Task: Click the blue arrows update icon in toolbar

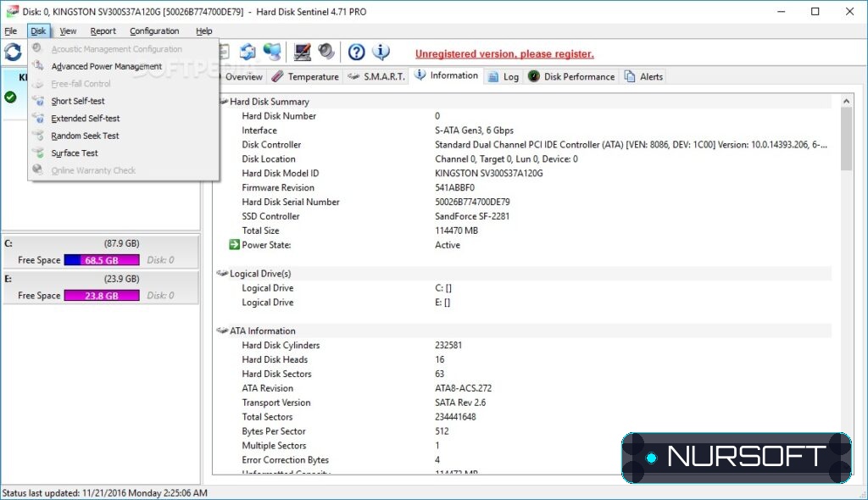Action: coord(248,52)
